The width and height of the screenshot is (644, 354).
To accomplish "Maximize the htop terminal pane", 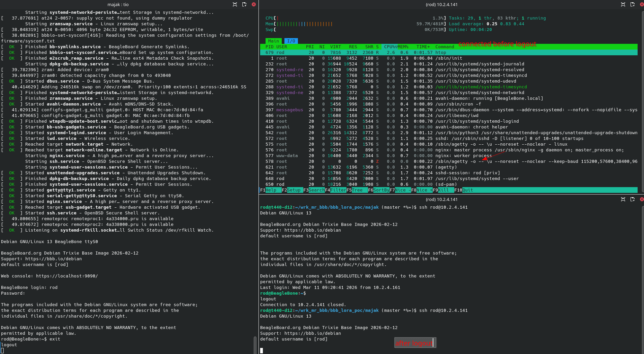I will click(x=623, y=4).
